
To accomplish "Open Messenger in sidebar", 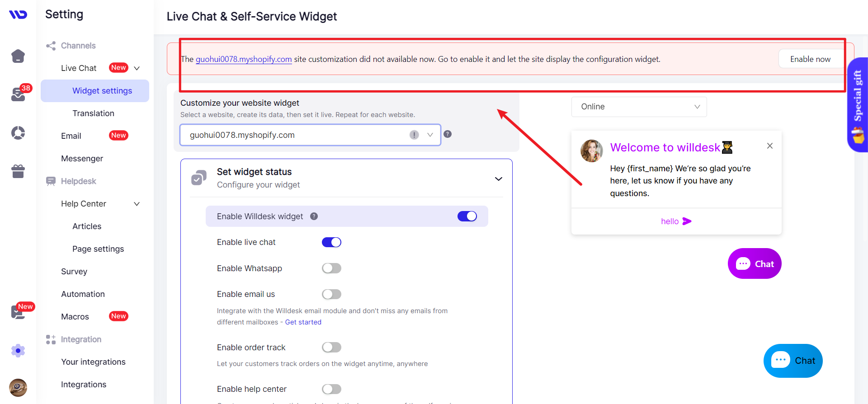I will (x=82, y=159).
